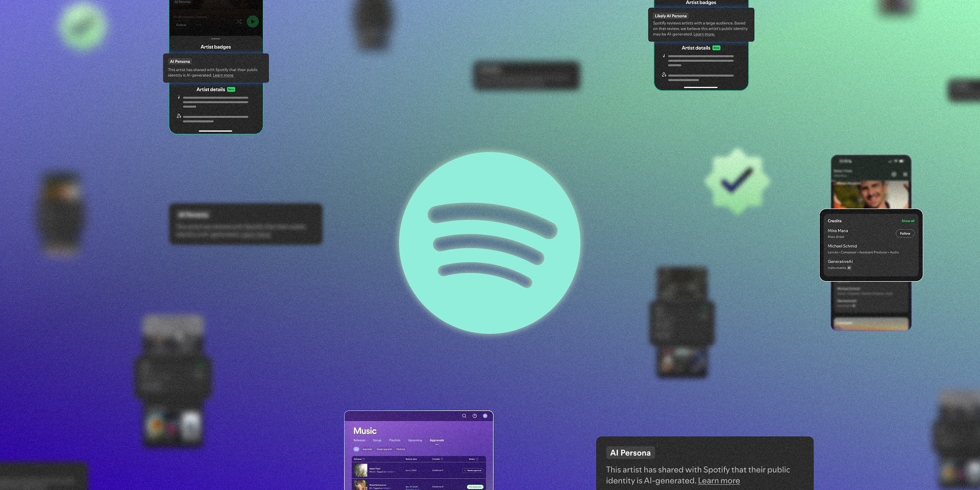Screen dimensions: 980x490
Task: Click Artist badges heading above Likely AI Persona
Action: pos(701,3)
